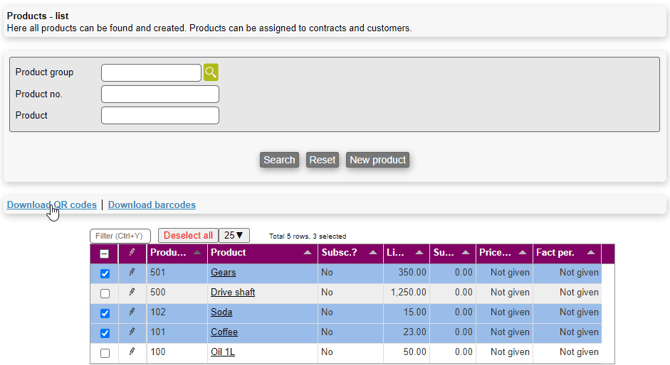Uncheck the Coffee row checkbox
The height and width of the screenshot is (365, 670).
click(105, 333)
